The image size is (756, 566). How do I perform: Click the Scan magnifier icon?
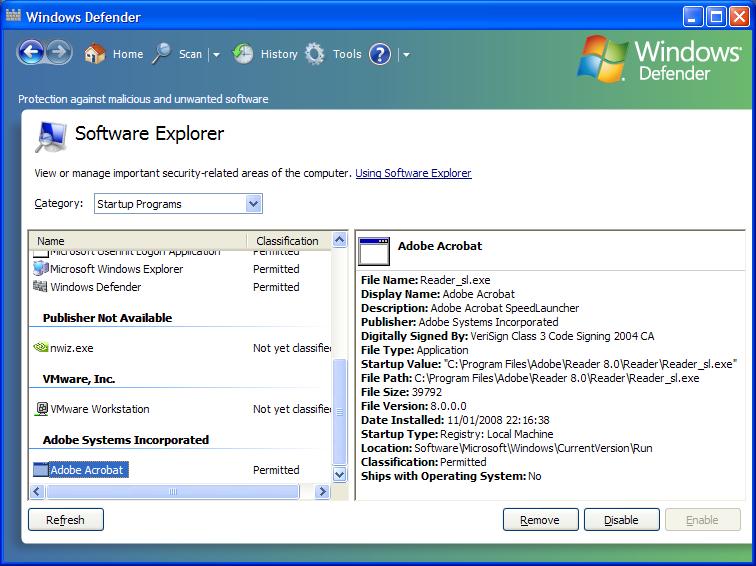point(162,54)
